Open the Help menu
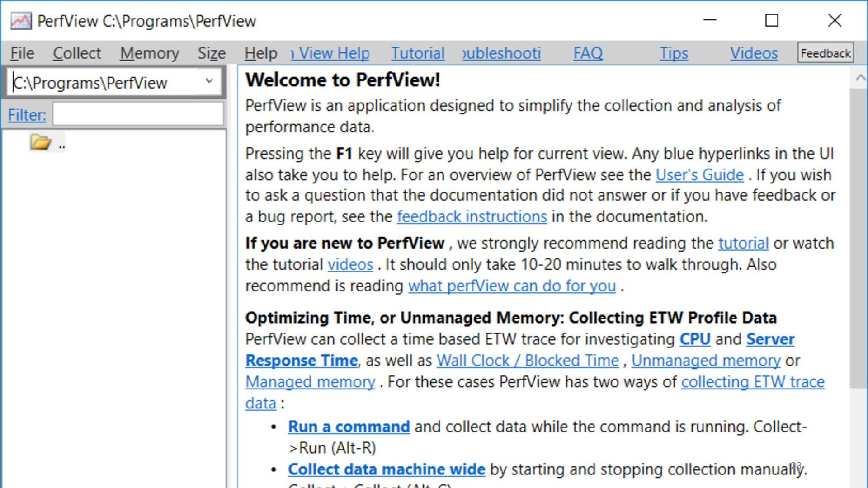 pos(260,53)
